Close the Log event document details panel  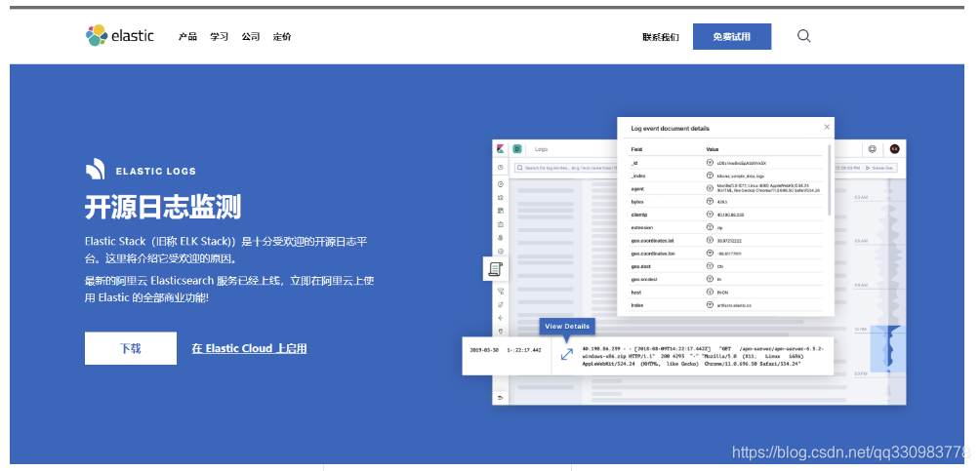point(827,127)
